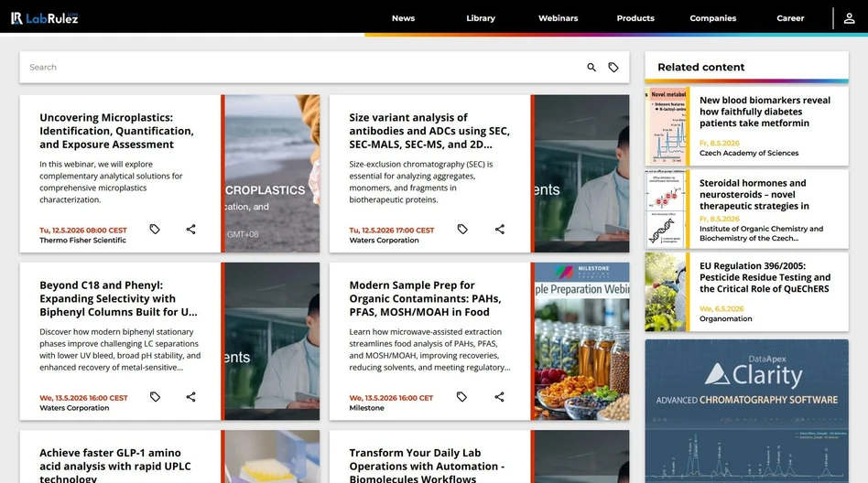Screen dimensions: 868x483
Task: Click pesticide spraying photo thumbnail
Action: (666, 292)
